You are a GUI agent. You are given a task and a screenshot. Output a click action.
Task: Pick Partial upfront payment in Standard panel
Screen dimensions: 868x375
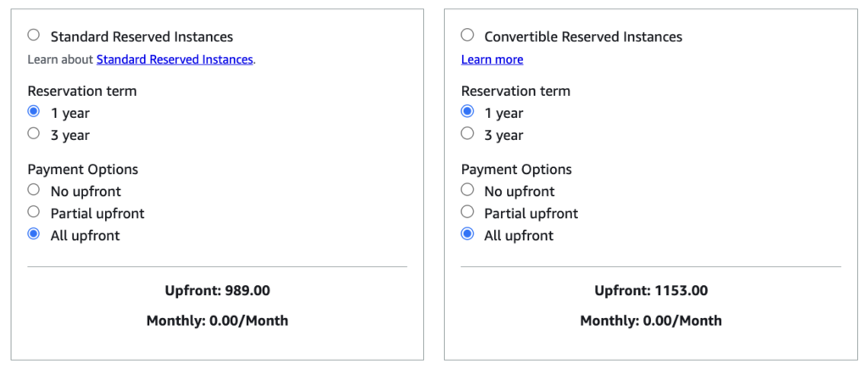(x=34, y=211)
